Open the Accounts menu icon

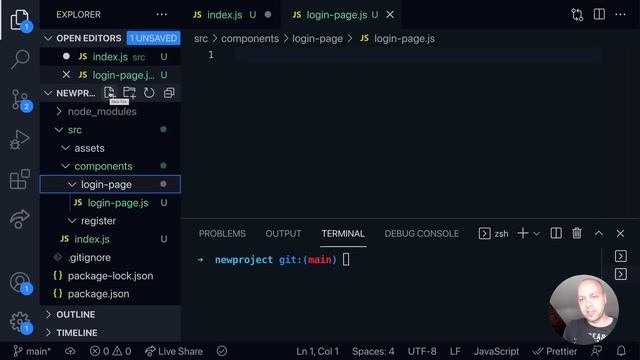(x=20, y=282)
